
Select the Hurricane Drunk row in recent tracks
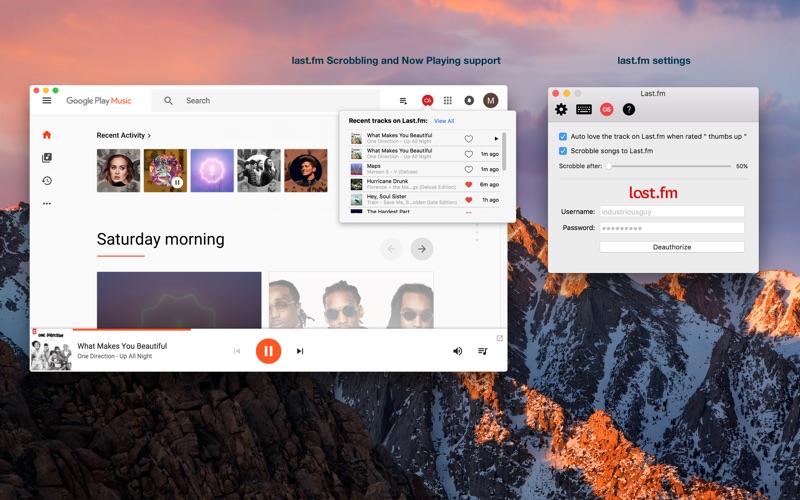[x=424, y=184]
